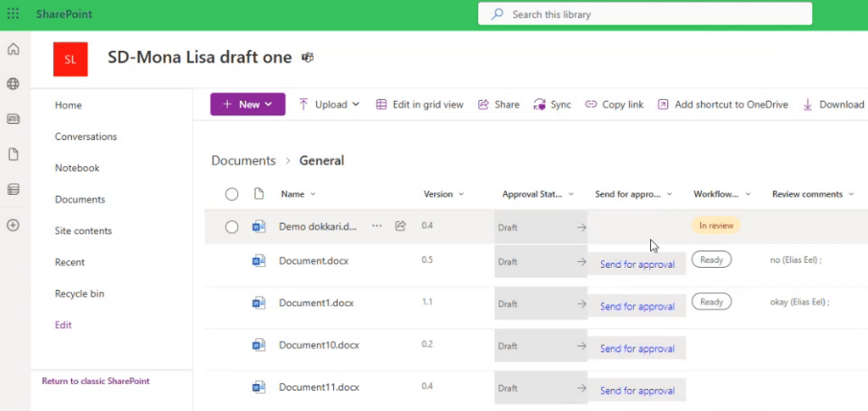Viewport: 868px width, 411px height.
Task: Open the My lists icon in rail
Action: coord(13,190)
